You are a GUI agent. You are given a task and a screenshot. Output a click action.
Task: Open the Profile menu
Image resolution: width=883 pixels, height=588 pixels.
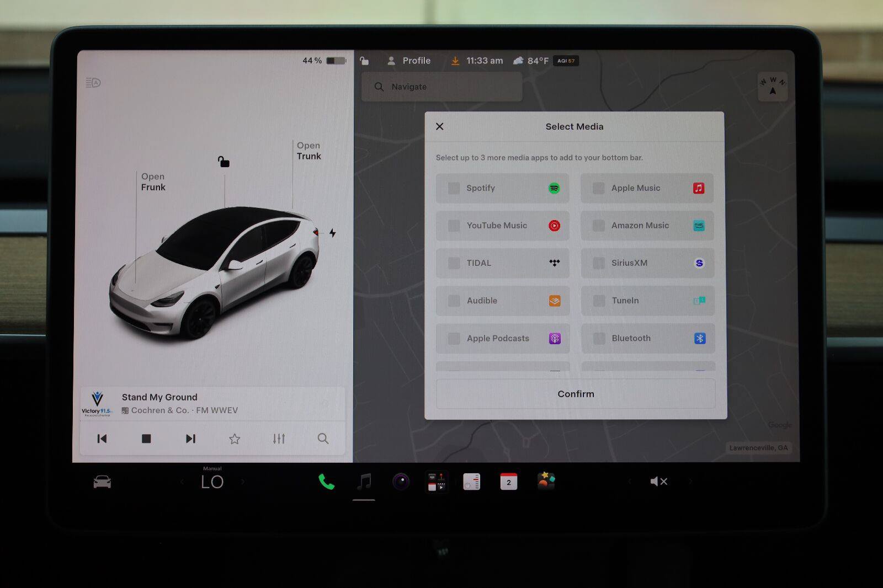pos(409,61)
